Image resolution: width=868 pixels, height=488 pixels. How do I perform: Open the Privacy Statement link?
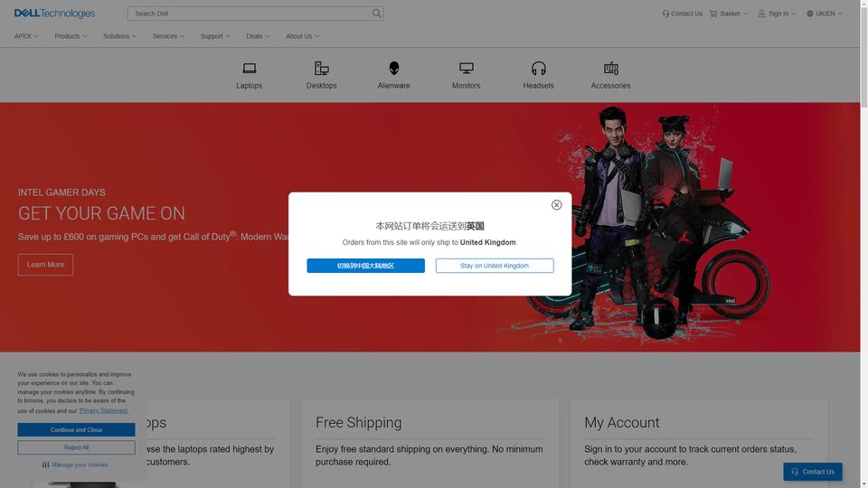point(104,410)
